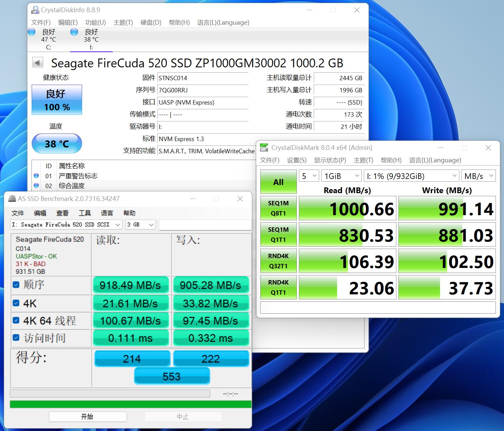Uncheck the 顺序 sequential test option
Image resolution: width=504 pixels, height=431 pixels.
[16, 285]
